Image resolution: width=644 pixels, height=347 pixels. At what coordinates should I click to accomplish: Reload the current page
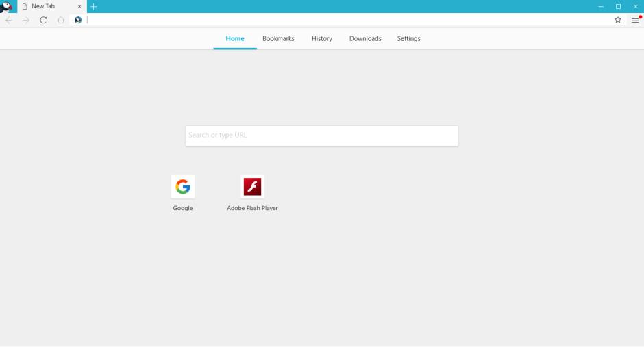43,20
